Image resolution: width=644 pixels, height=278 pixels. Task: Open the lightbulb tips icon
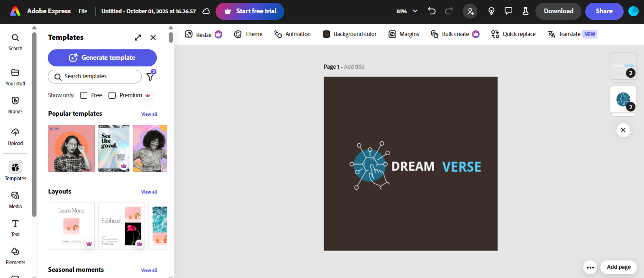point(491,11)
